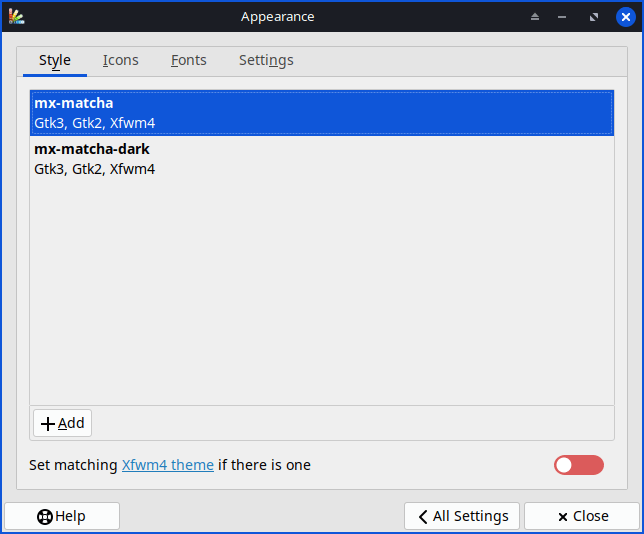The image size is (644, 534).
Task: Click the Appearance title bar text
Action: (x=277, y=17)
